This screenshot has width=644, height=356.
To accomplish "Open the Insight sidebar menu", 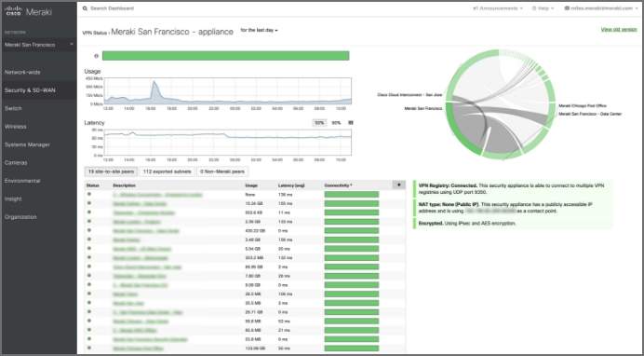I will pyautogui.click(x=13, y=199).
